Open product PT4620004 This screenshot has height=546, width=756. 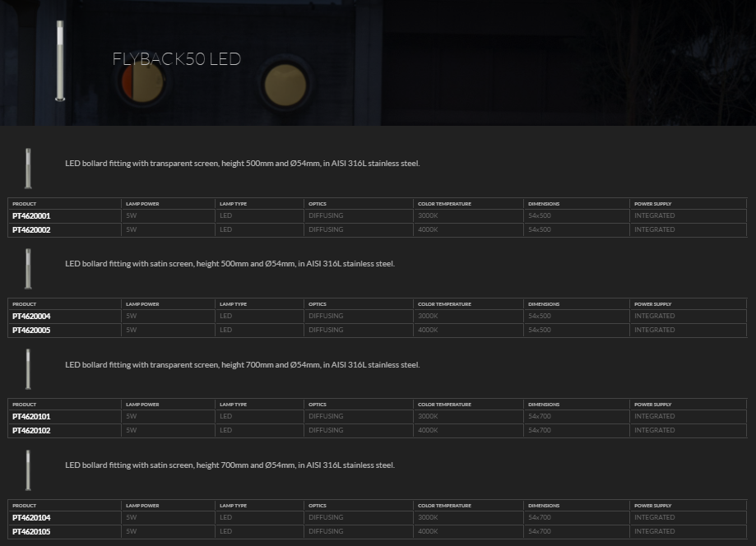click(x=31, y=316)
